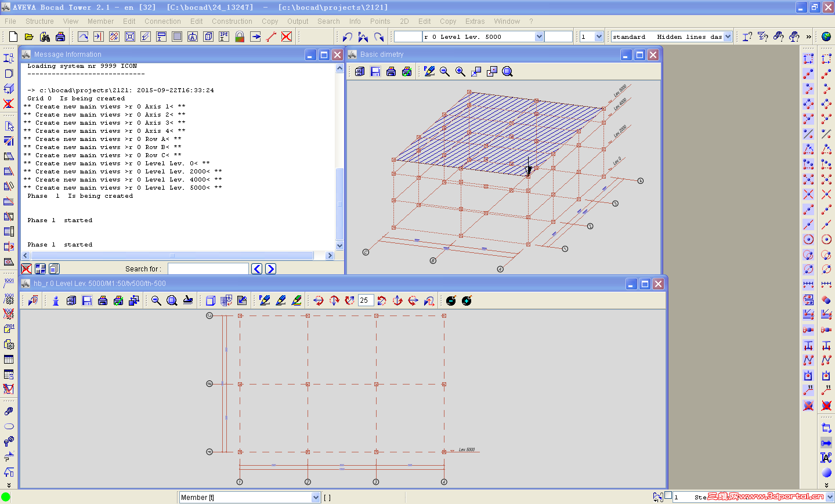835x504 pixels.
Task: Click the IPE profile icon
Action: coord(224,37)
